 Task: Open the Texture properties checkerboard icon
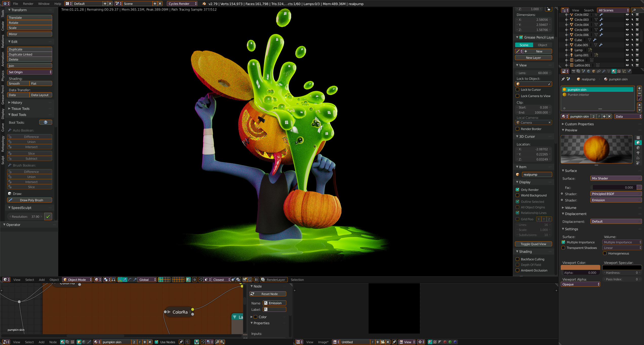(x=619, y=71)
